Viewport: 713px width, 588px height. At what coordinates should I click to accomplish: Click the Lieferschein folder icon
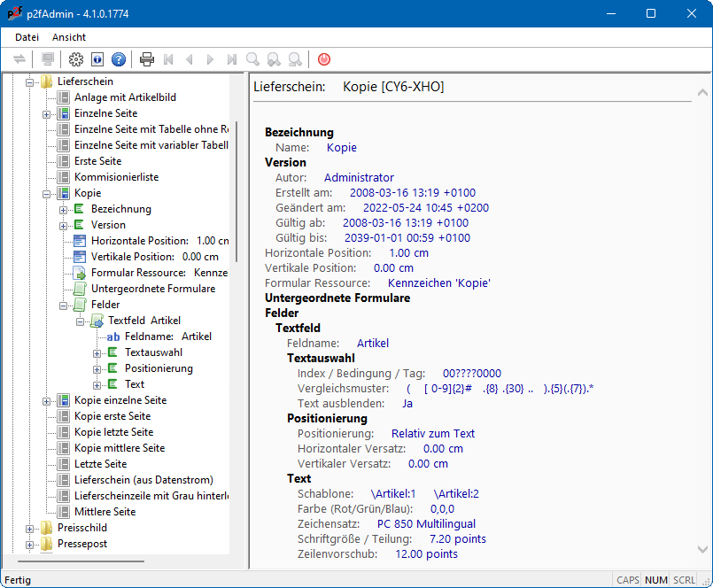(46, 81)
